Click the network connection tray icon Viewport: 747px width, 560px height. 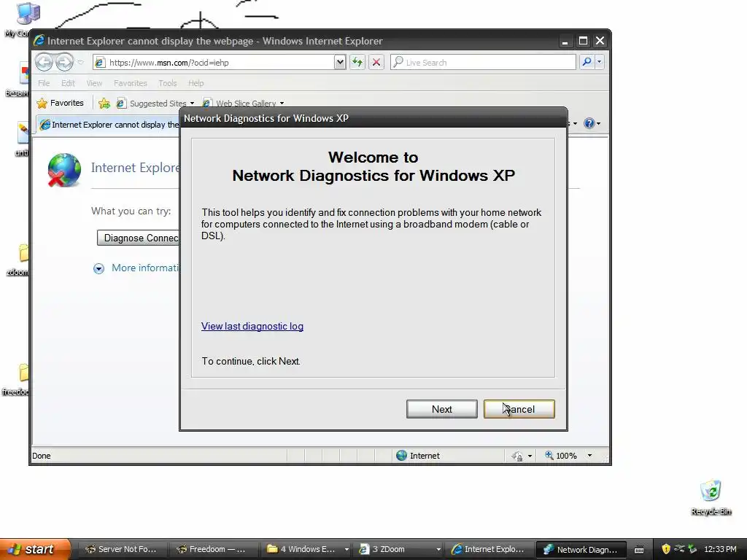coord(679,548)
